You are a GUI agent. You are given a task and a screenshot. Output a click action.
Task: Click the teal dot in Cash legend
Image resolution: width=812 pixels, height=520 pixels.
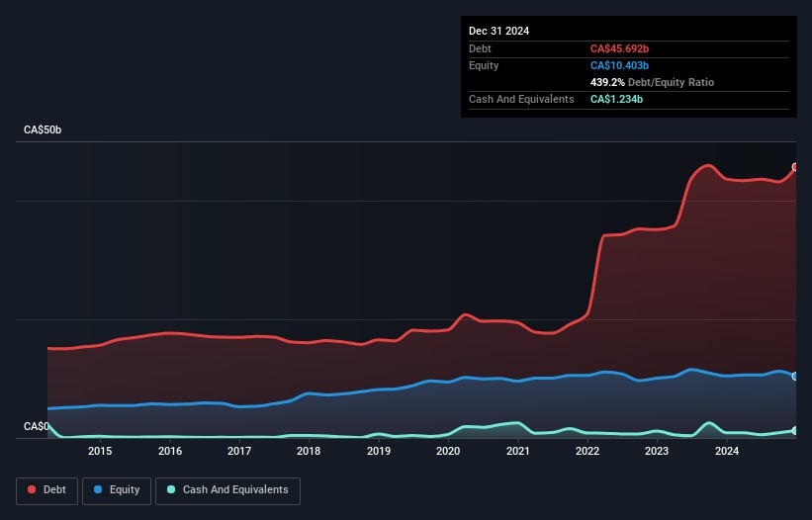point(172,490)
